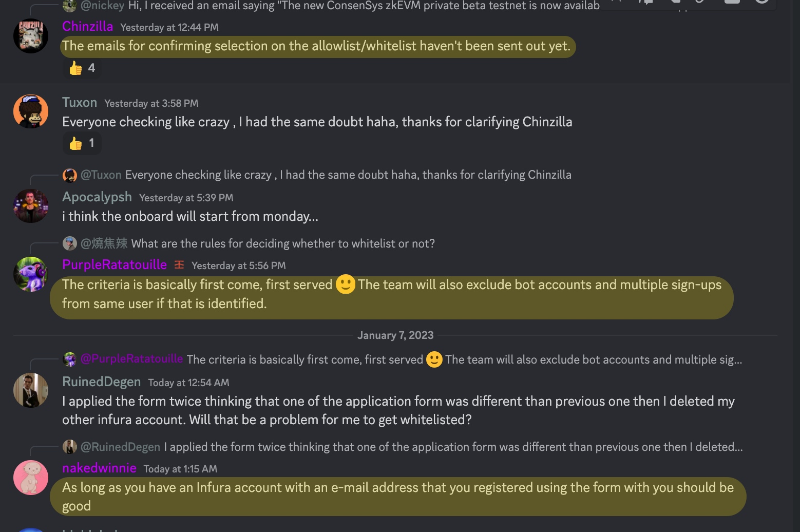Click the small Tuxon avatar in reply preview
The width and height of the screenshot is (800, 532).
[x=70, y=175]
